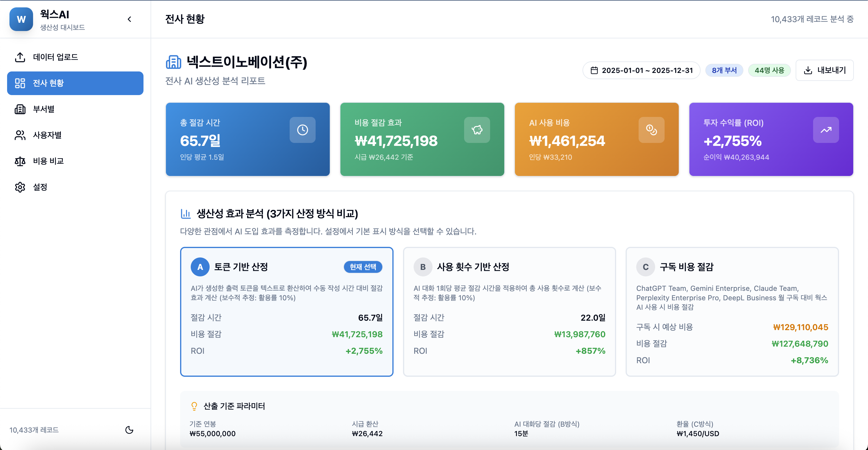Choose method C 구독 비용 절감 card

pos(732,312)
